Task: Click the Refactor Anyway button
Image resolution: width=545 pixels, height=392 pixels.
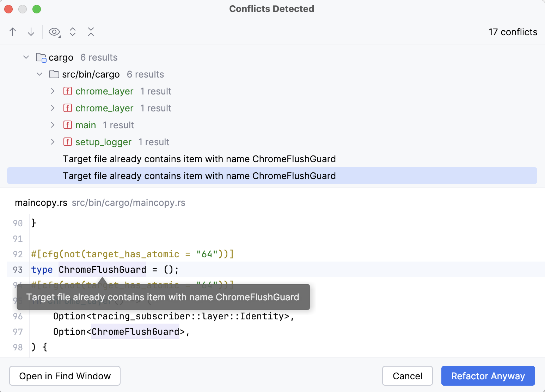Action: tap(488, 376)
